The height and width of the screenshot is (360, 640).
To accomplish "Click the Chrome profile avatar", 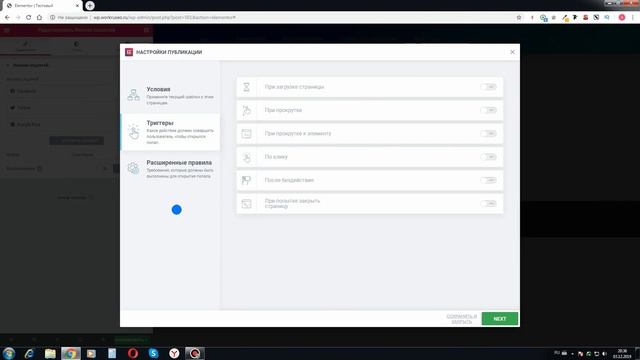I will click(x=622, y=18).
